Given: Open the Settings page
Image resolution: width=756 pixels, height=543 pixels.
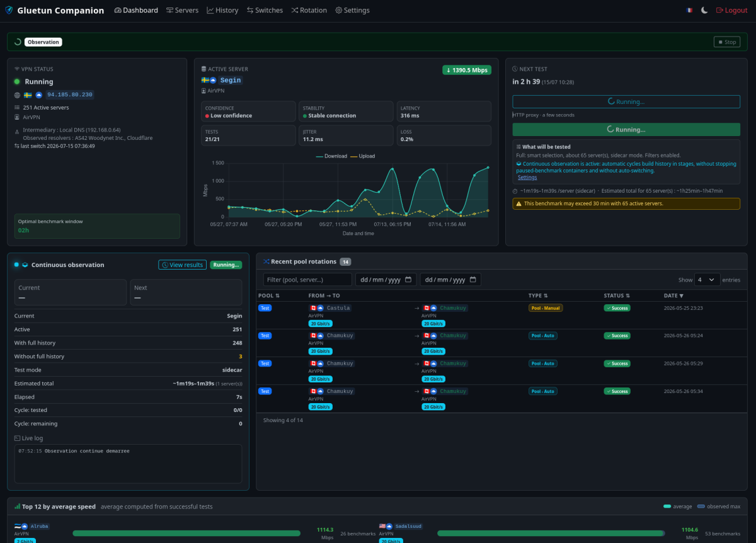Looking at the screenshot, I should click(x=352, y=10).
